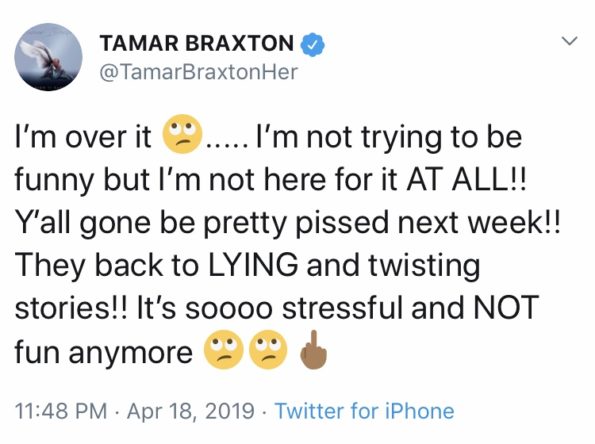Click the middle finger hand emoji
Screen dimensions: 595x444
pos(313,350)
